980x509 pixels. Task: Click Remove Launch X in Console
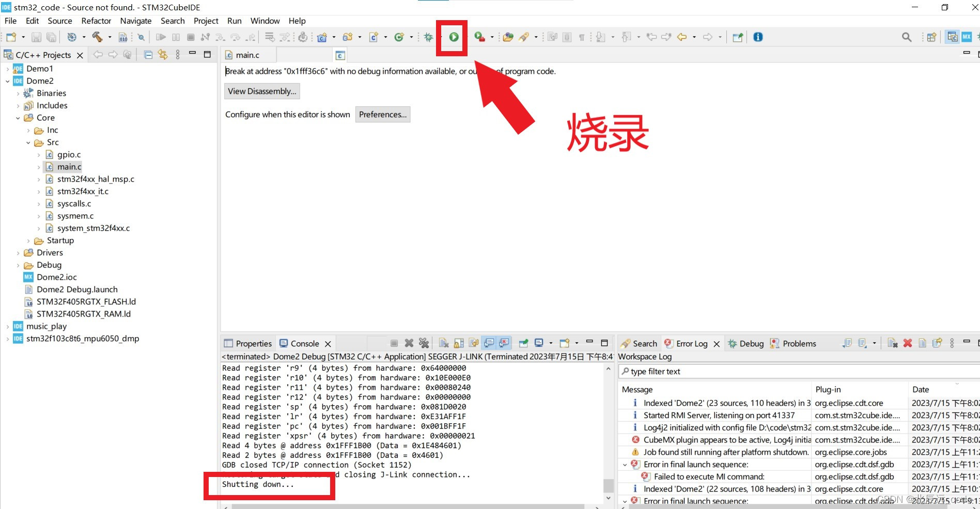tap(409, 343)
